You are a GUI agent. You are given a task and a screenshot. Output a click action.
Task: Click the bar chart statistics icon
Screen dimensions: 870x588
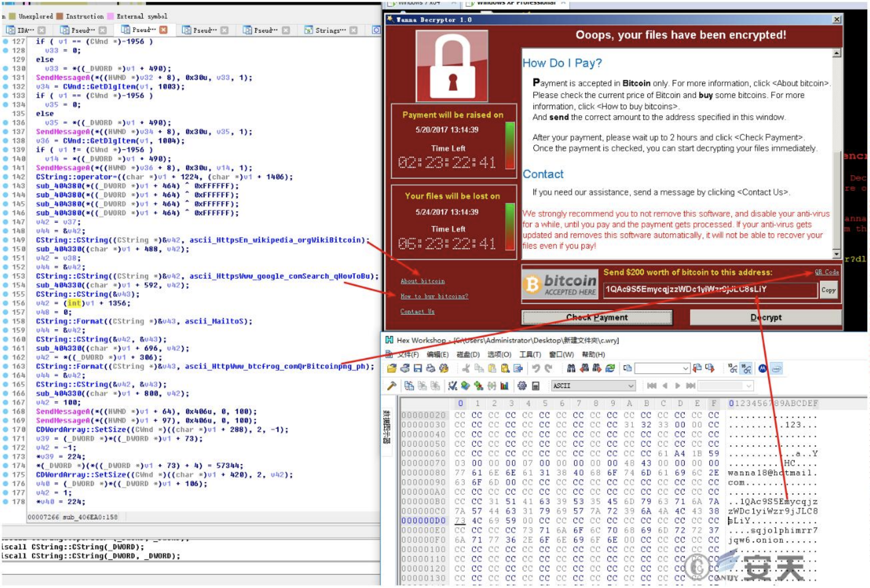tap(504, 386)
